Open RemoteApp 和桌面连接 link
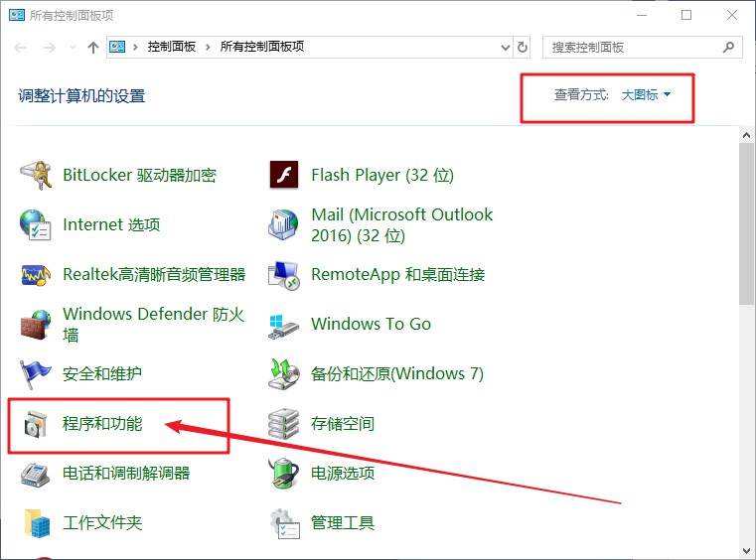The height and width of the screenshot is (560, 756). pos(397,274)
